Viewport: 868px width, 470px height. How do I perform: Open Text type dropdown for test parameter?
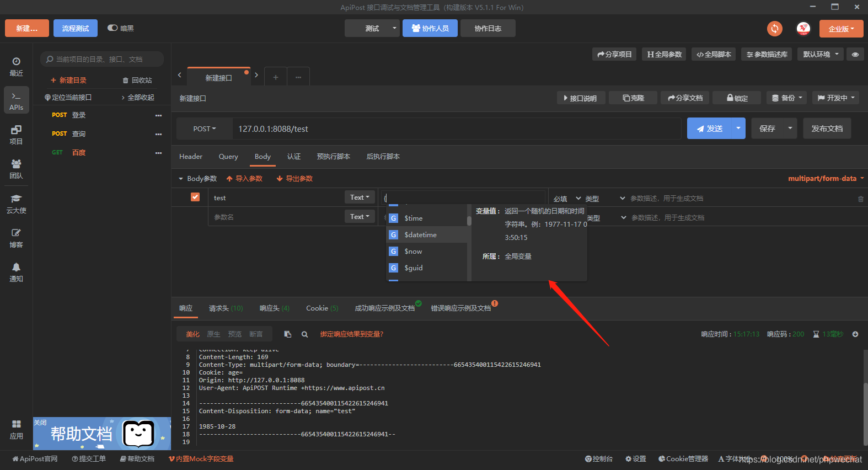(x=360, y=197)
